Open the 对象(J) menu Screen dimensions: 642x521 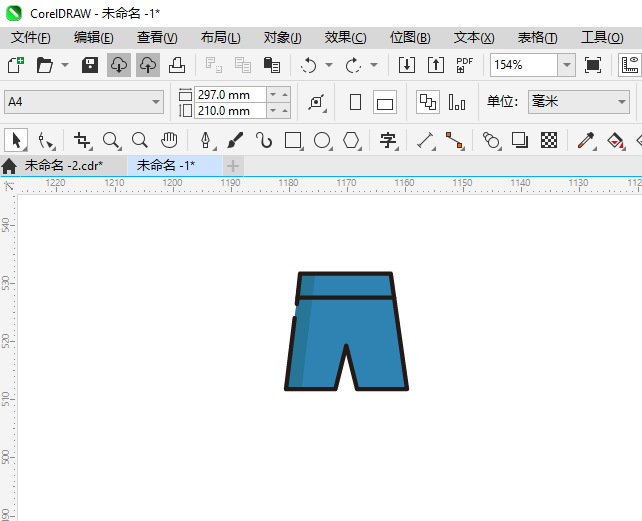click(x=283, y=38)
